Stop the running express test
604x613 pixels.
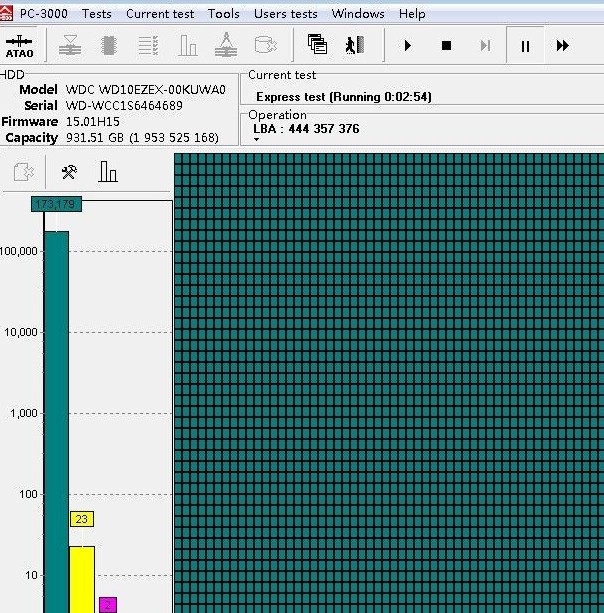(x=446, y=46)
